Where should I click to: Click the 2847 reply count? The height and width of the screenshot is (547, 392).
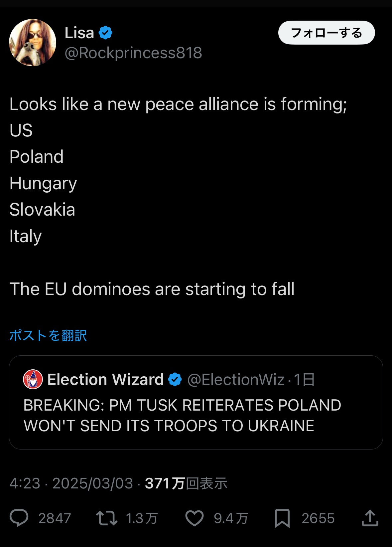(55, 518)
